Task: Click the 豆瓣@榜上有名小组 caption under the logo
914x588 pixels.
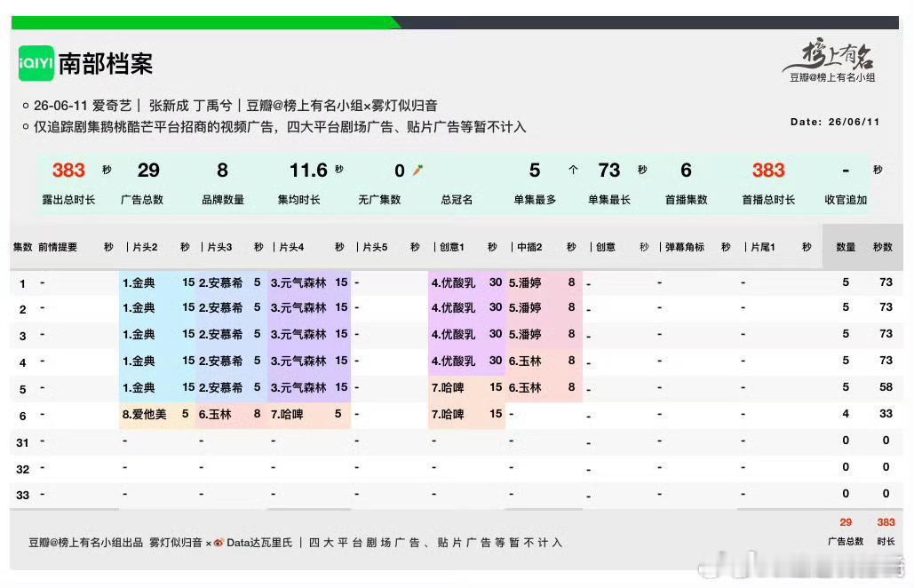Action: (x=832, y=77)
